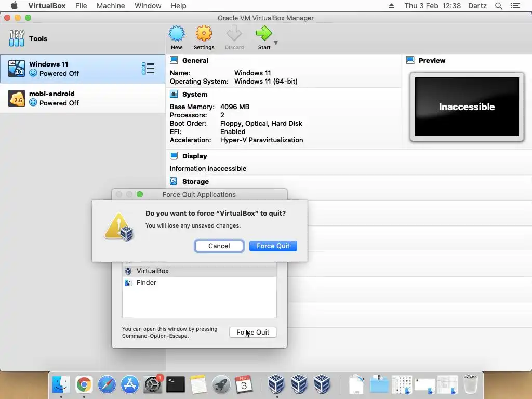The height and width of the screenshot is (399, 532).
Task: Select the Windows 11 virtual machine entry
Action: [83, 69]
